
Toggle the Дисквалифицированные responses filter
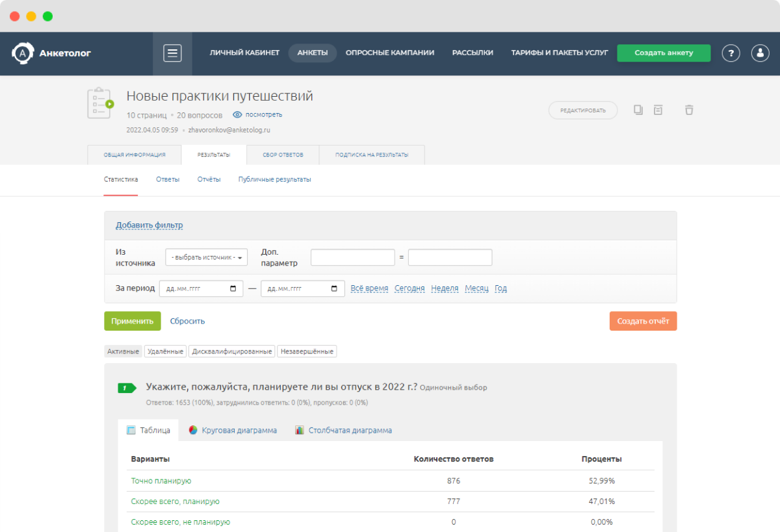[x=231, y=351]
